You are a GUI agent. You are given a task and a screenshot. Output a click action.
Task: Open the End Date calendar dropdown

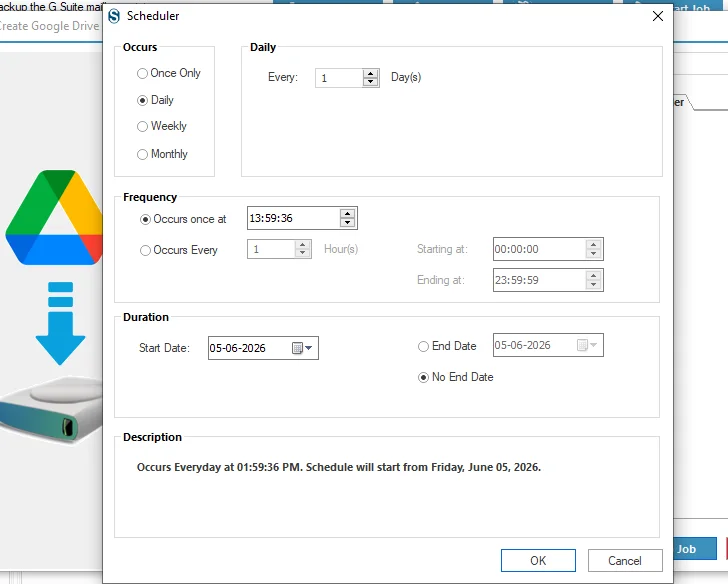[587, 345]
